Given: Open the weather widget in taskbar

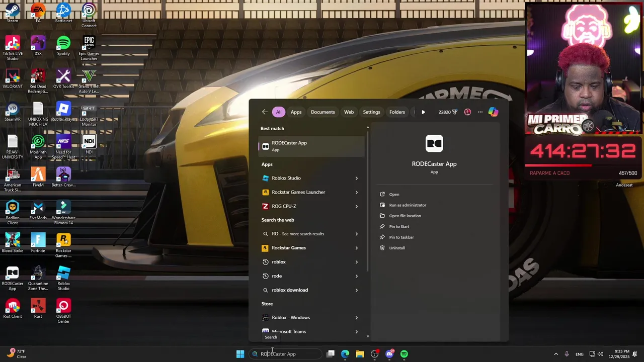Looking at the screenshot, I should [17, 354].
